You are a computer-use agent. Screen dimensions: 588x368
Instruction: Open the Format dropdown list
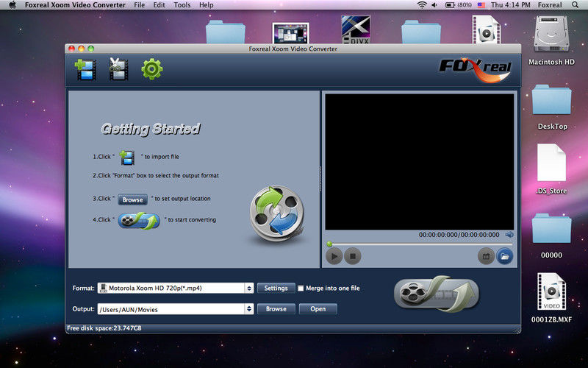pos(176,288)
